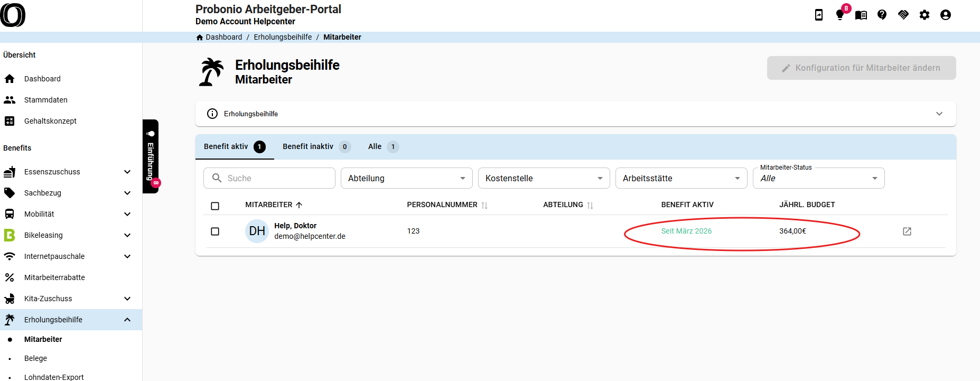Click the Internetpauschale wifi icon
Image resolution: width=980 pixels, height=381 pixels.
10,256
